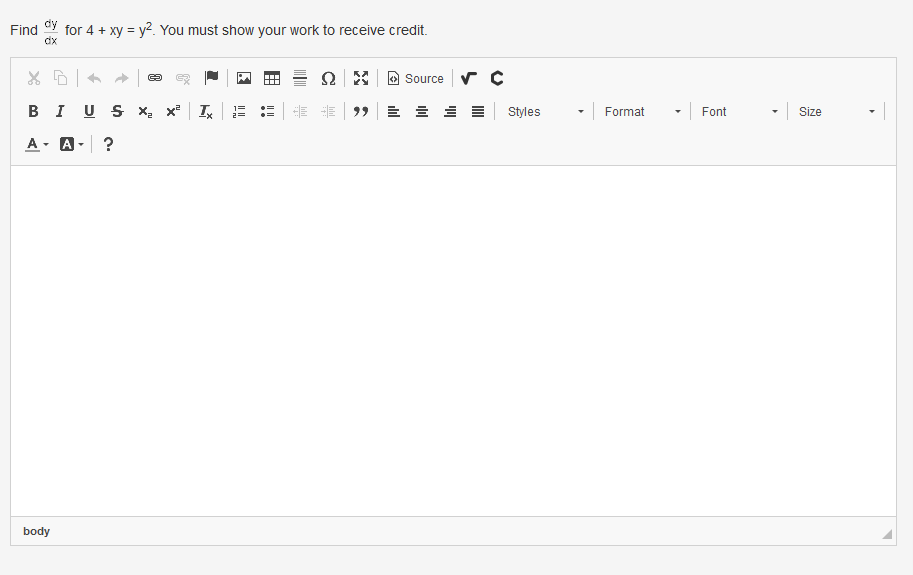Toggle block quote

coord(361,111)
